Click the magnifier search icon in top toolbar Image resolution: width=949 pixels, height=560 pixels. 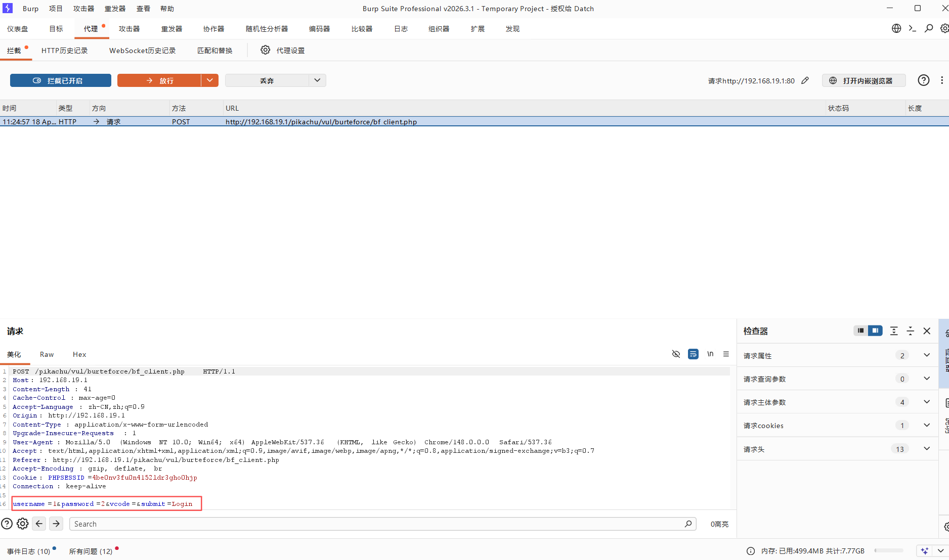pos(929,28)
